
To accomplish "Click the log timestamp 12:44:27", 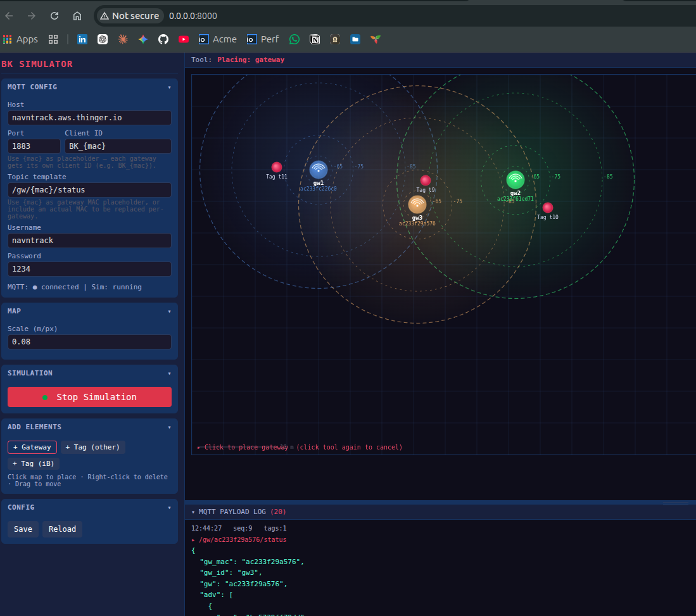I will coord(206,528).
